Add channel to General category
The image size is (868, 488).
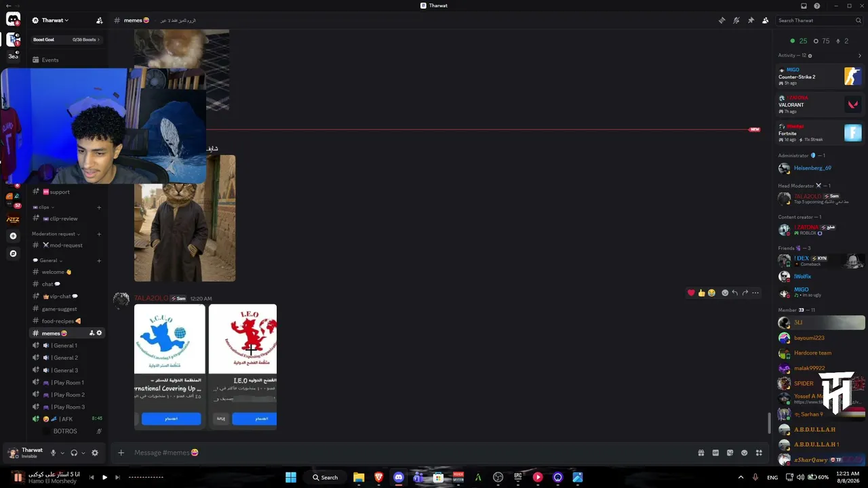(99, 260)
